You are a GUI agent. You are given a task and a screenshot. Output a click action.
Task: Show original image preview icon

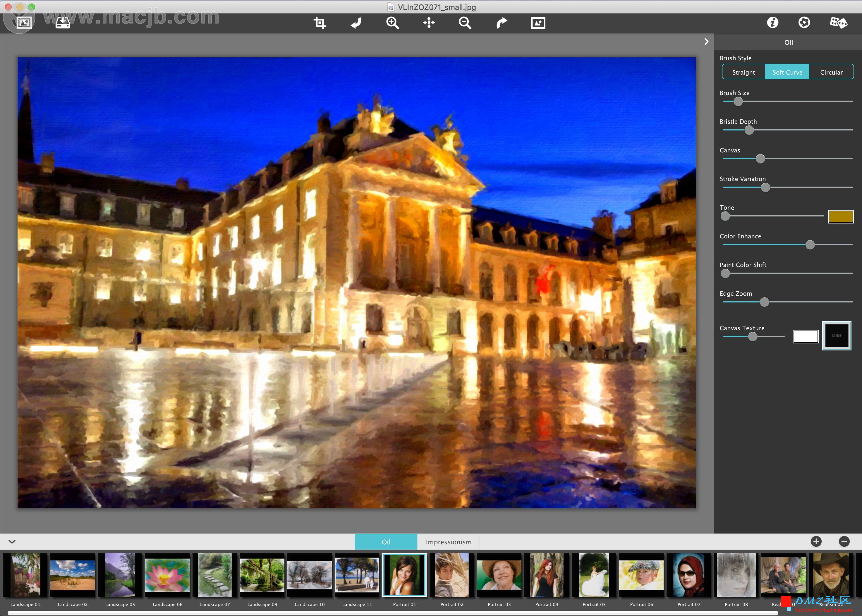pyautogui.click(x=538, y=23)
